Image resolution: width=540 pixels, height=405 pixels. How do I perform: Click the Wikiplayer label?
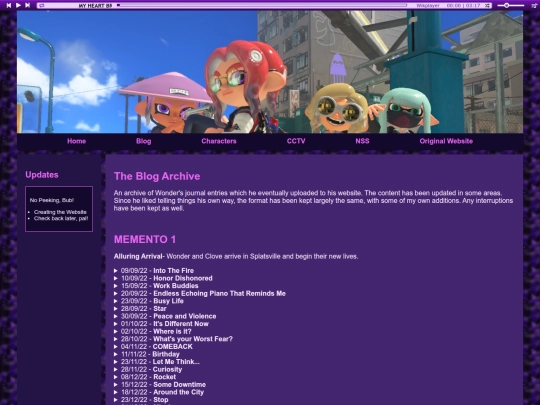click(428, 6)
